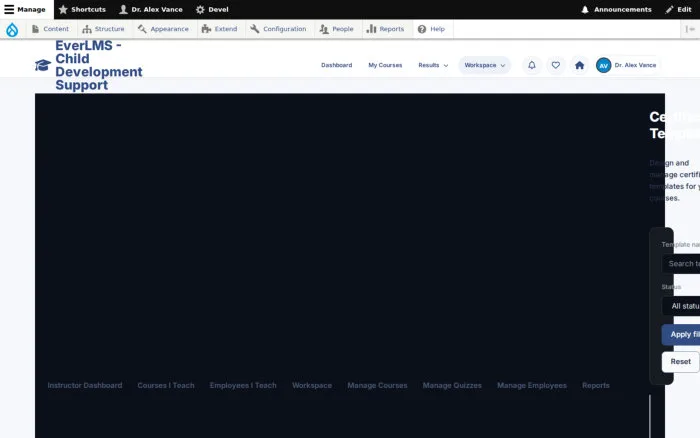Focus the template name search field
The height and width of the screenshot is (438, 700).
[681, 264]
